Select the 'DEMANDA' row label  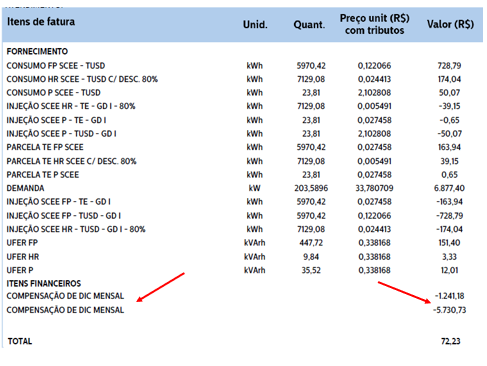click(25, 188)
